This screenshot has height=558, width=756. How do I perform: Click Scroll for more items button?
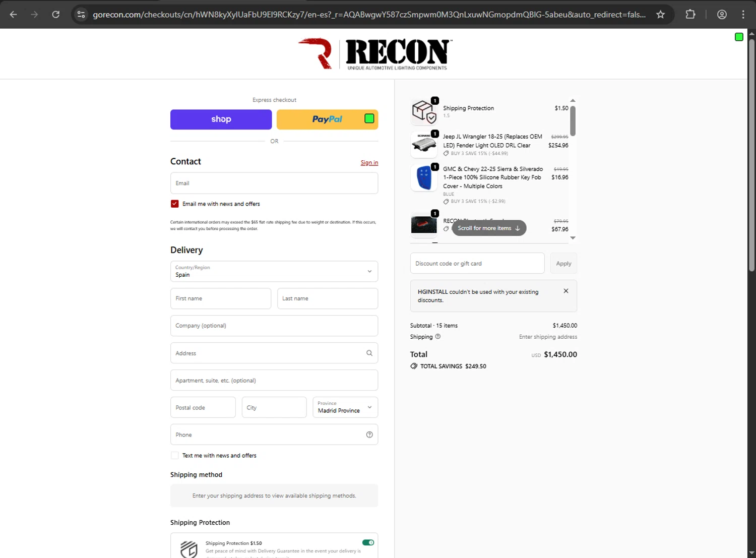(x=489, y=228)
